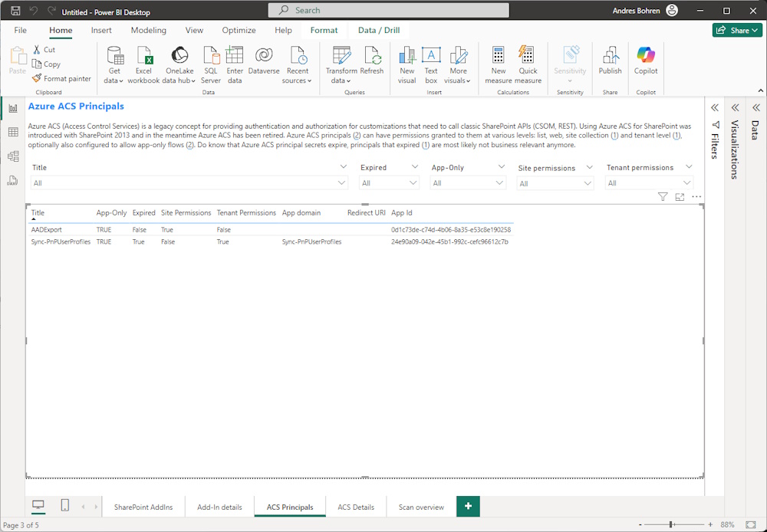
Task: Select the Sync-PnPUserProfiles title cell
Action: 61,241
